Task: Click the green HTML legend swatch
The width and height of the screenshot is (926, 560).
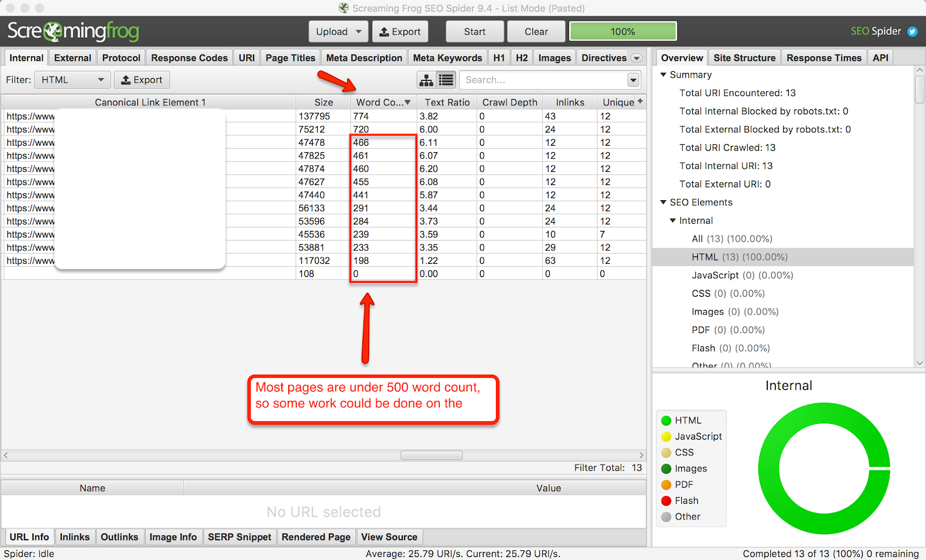Action: click(x=666, y=421)
